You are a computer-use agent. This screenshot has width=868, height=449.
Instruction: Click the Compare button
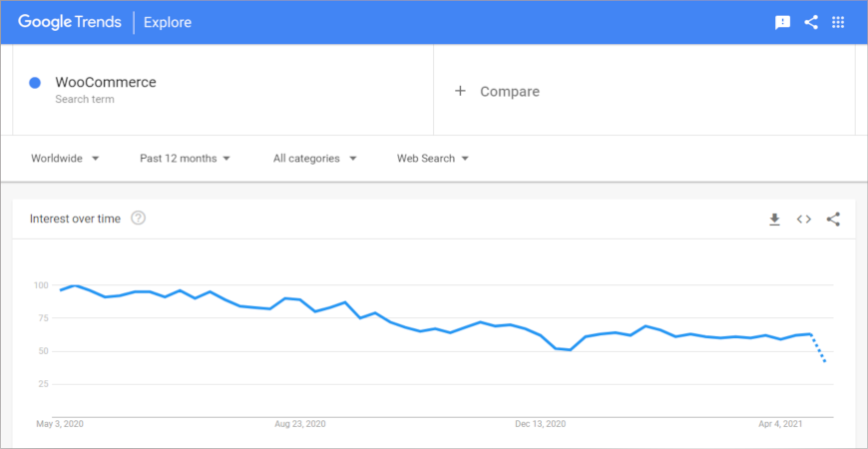[509, 91]
